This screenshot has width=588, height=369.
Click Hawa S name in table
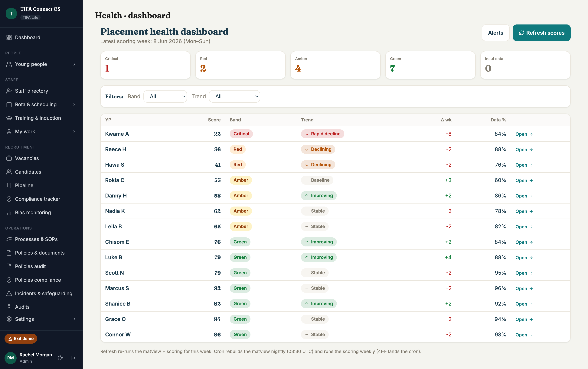pos(115,165)
